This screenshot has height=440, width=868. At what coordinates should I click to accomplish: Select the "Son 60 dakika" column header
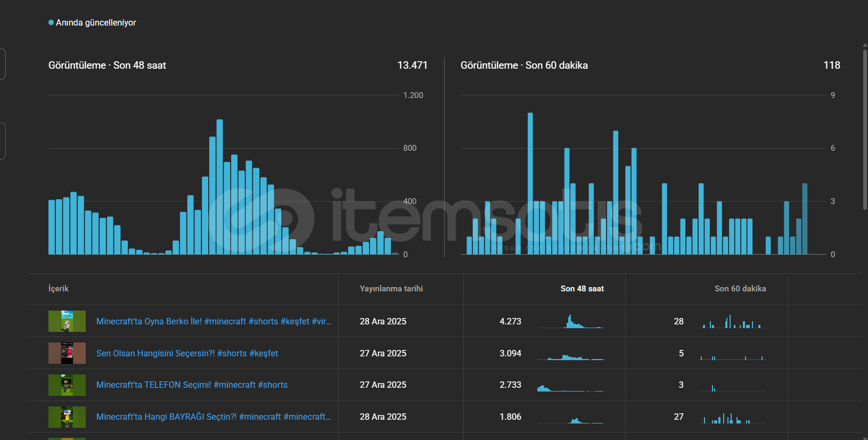740,289
